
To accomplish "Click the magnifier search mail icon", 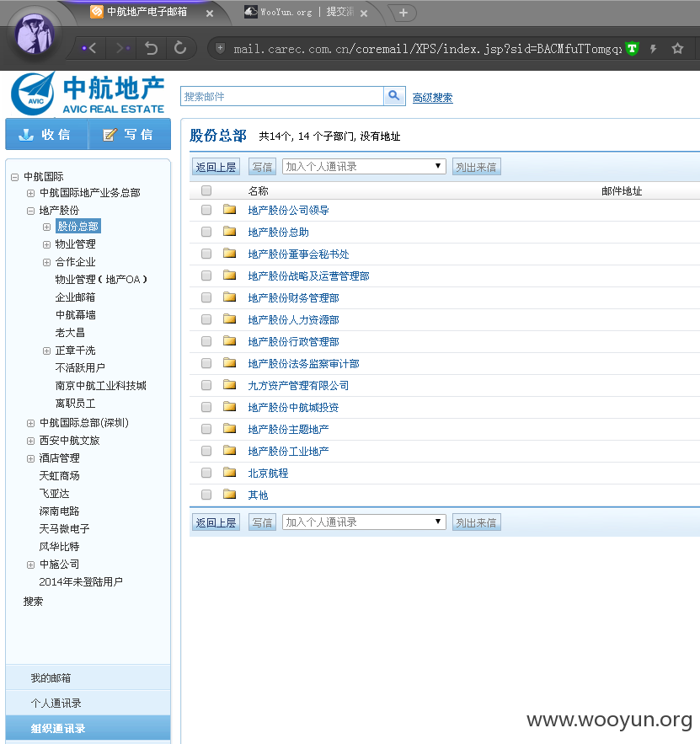I will click(394, 96).
